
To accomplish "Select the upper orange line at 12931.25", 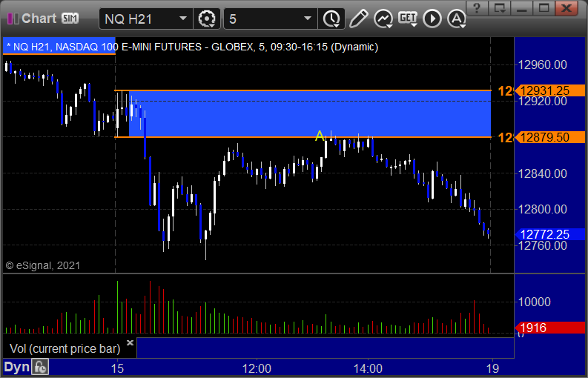I will coord(303,90).
